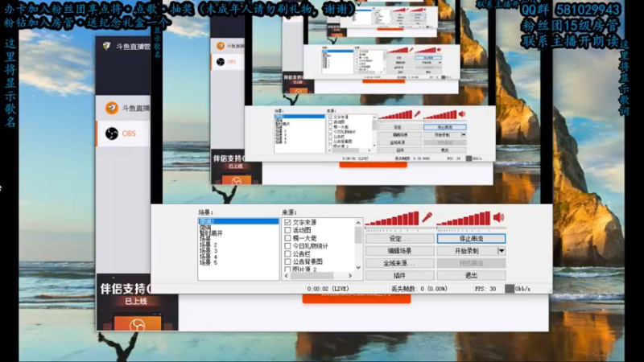Click 停止串流 in the smaller nested panel
644x362 pixels.
tap(445, 127)
